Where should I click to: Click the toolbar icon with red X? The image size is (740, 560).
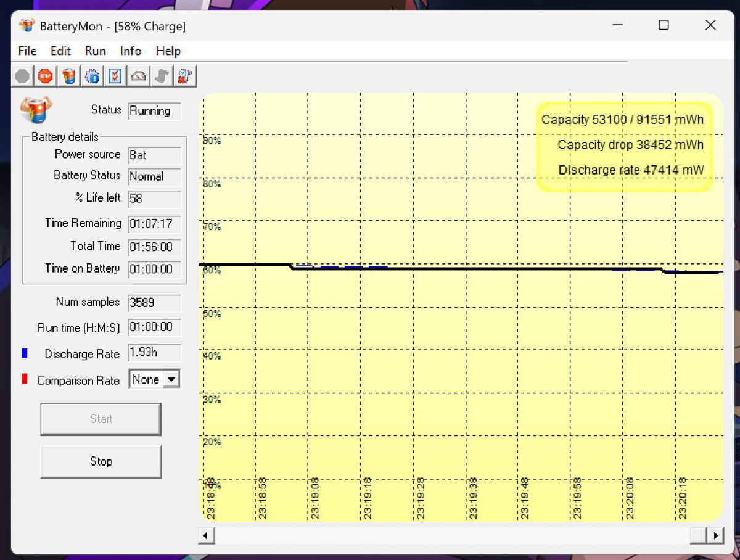pos(184,76)
